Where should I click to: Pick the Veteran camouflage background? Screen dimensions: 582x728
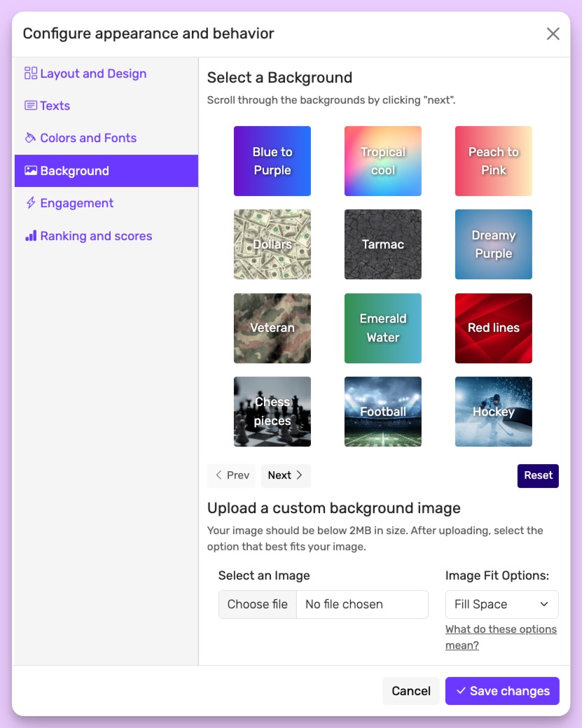(272, 328)
